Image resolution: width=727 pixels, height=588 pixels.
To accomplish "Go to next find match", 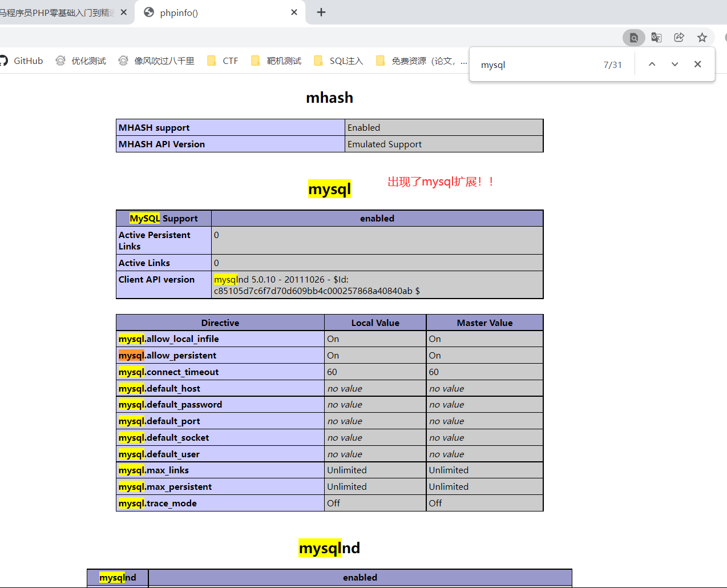I will point(675,65).
